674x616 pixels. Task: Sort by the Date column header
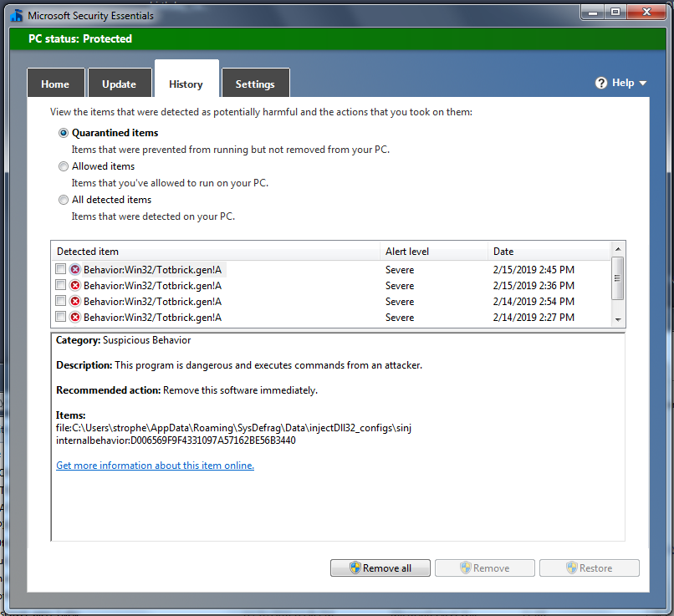tap(549, 252)
